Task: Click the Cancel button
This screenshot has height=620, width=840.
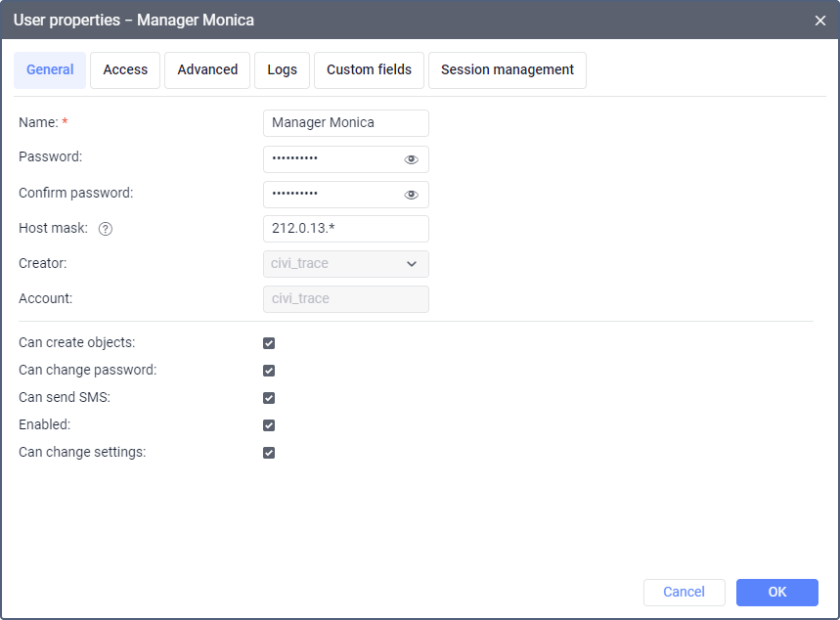Action: pyautogui.click(x=684, y=592)
